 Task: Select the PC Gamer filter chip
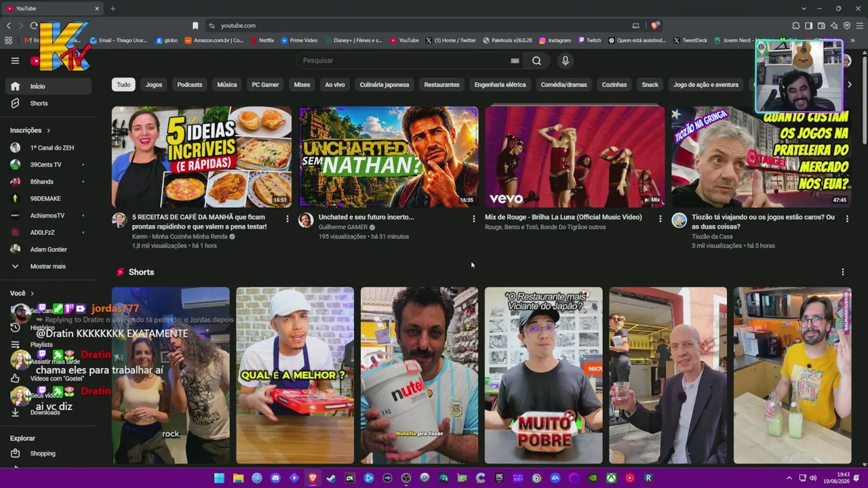tap(265, 85)
